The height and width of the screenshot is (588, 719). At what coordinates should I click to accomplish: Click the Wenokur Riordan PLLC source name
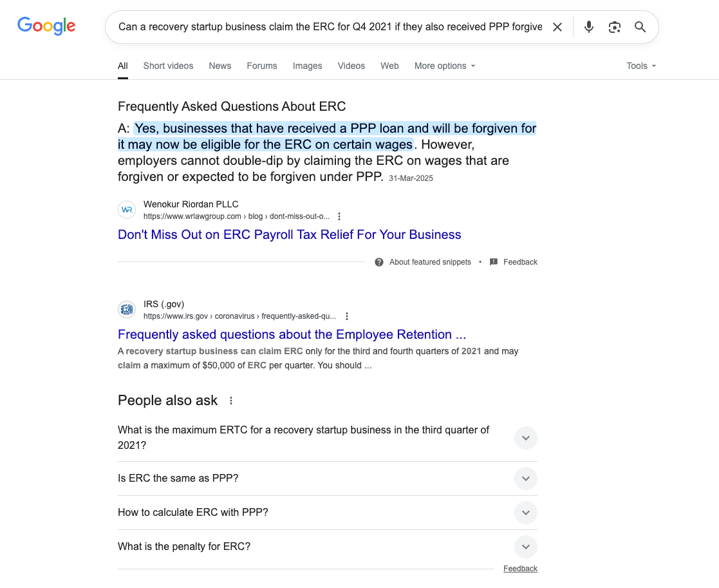point(191,205)
